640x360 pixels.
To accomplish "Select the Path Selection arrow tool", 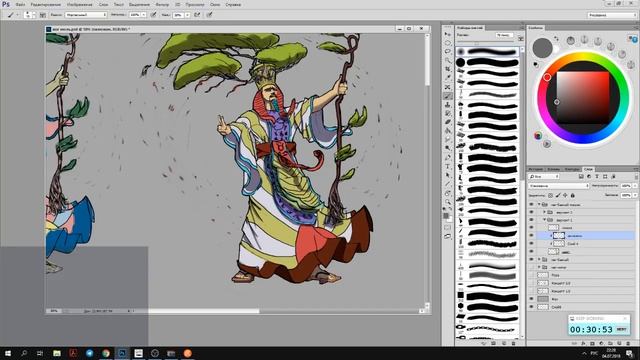I will pos(448,175).
